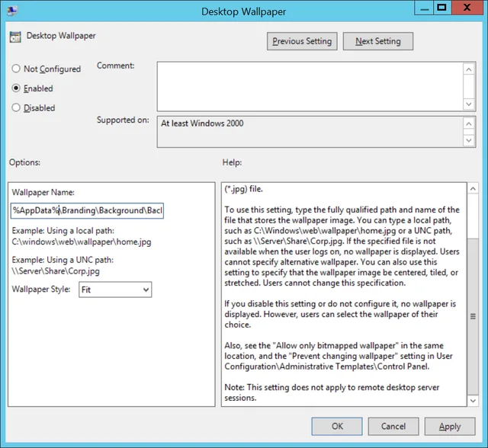Click the 'Wallpaper Name:' label
Image resolution: width=488 pixels, height=448 pixels.
pos(43,193)
